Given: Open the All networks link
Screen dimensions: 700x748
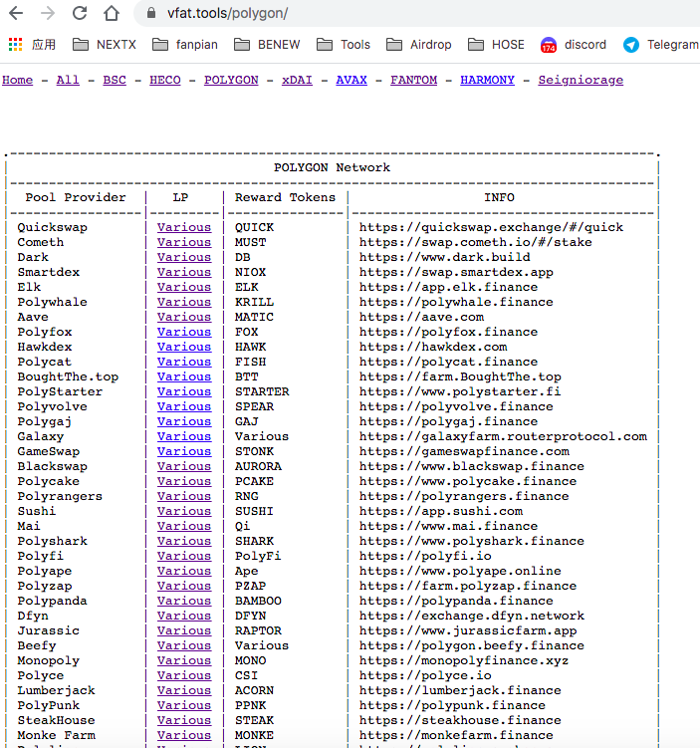Looking at the screenshot, I should pyautogui.click(x=68, y=80).
